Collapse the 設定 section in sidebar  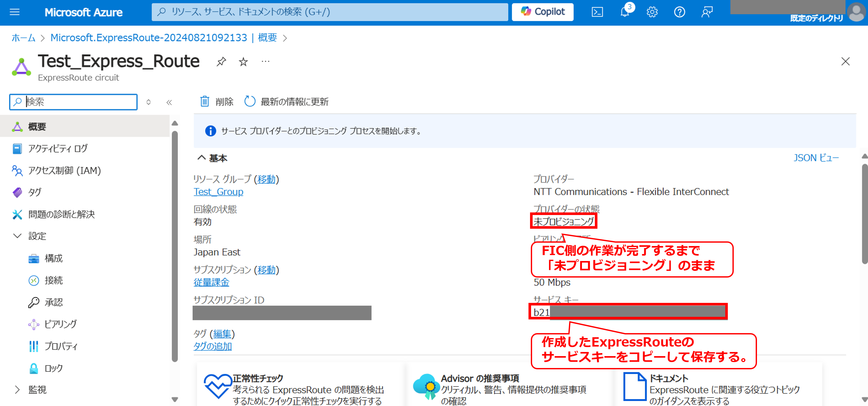[17, 236]
